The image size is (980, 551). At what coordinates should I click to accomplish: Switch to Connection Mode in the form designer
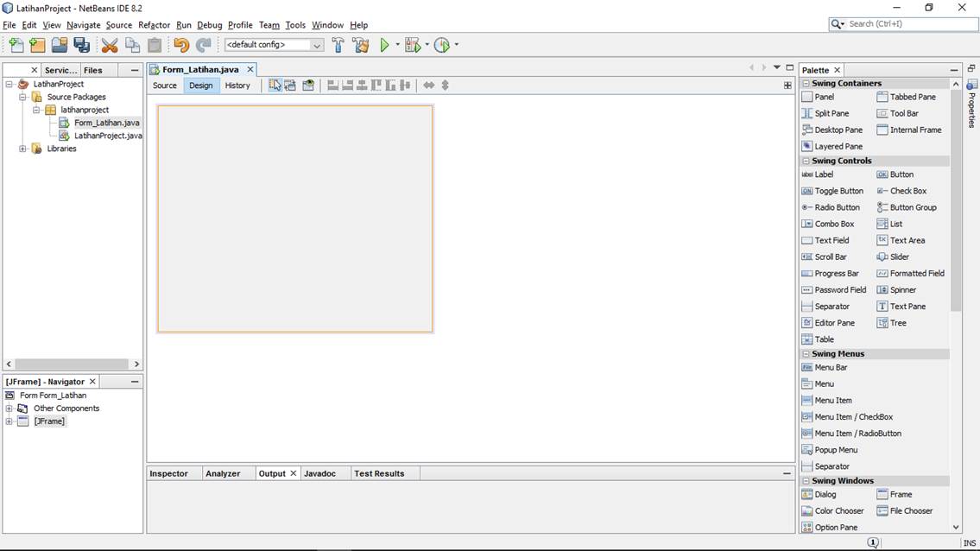289,85
